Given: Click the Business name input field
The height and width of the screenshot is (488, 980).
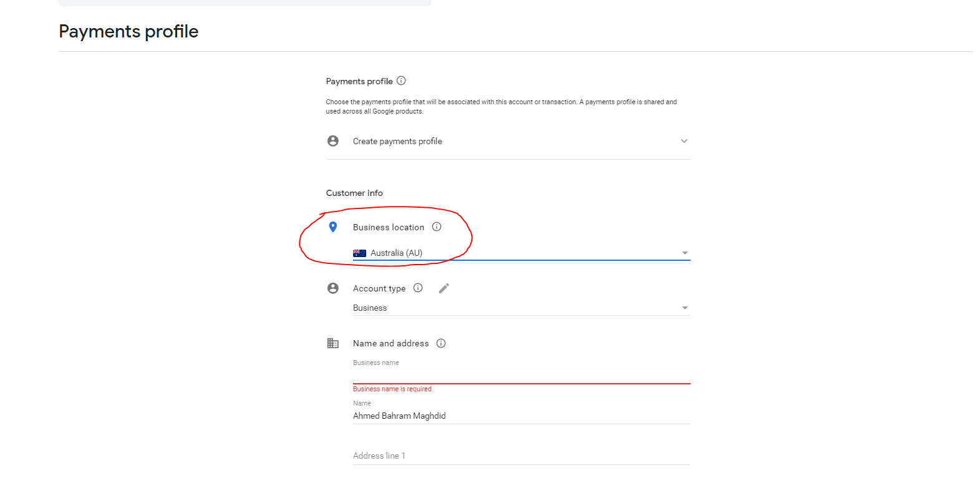Looking at the screenshot, I should (x=521, y=376).
